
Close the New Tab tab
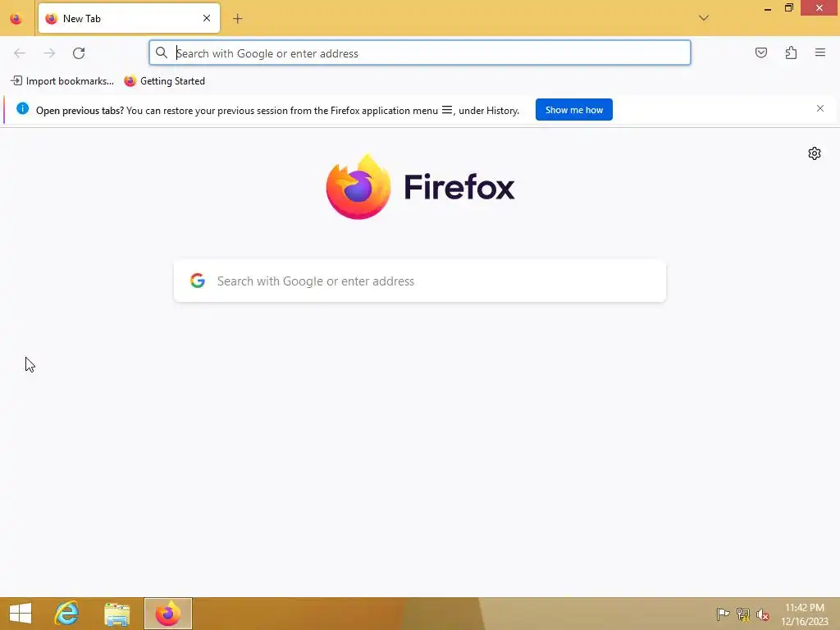pos(207,18)
